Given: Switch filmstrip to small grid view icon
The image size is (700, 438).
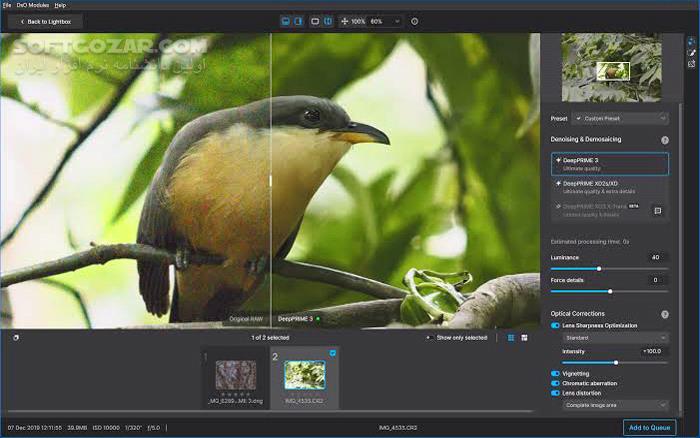Looking at the screenshot, I should [511, 338].
